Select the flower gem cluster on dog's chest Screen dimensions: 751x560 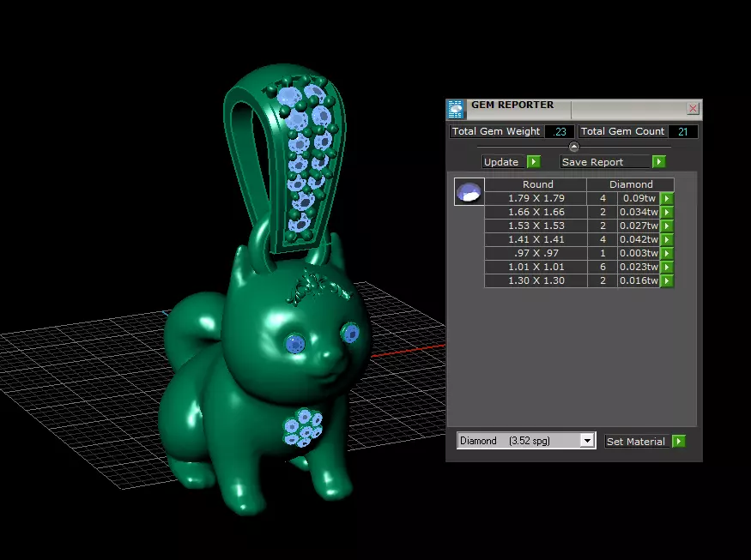[303, 428]
